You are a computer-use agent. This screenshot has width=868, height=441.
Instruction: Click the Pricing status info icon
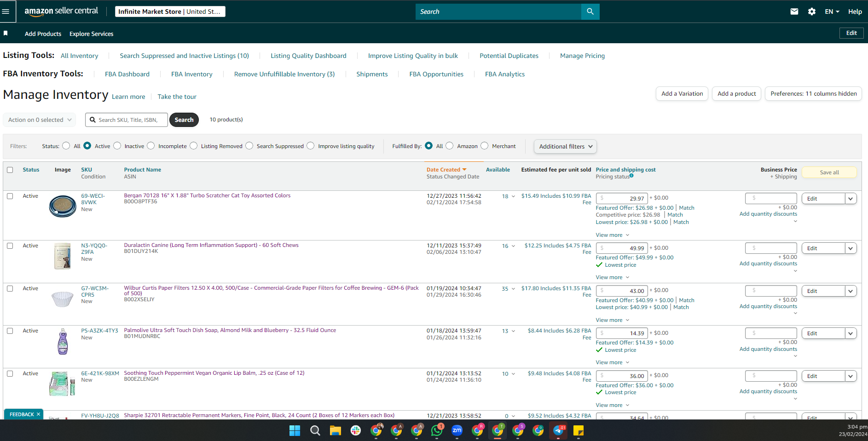[631, 175]
